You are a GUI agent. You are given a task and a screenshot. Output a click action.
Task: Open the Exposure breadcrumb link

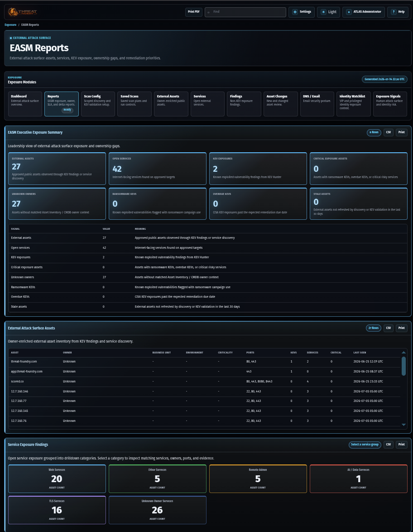(x=10, y=25)
